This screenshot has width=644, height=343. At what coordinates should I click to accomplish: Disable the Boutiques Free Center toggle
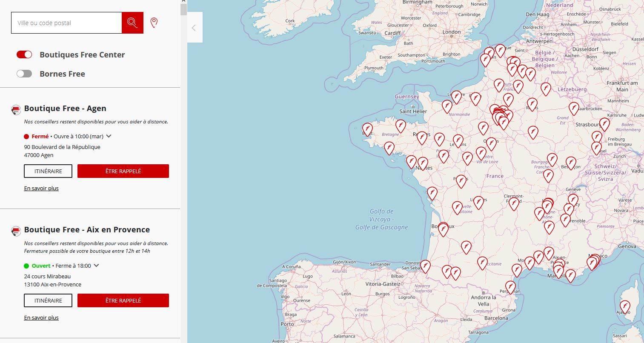[x=24, y=54]
